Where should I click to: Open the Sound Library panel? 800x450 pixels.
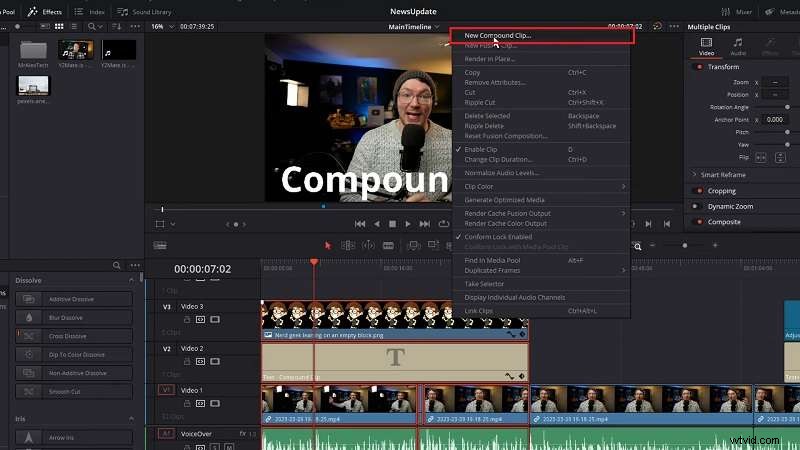point(144,12)
